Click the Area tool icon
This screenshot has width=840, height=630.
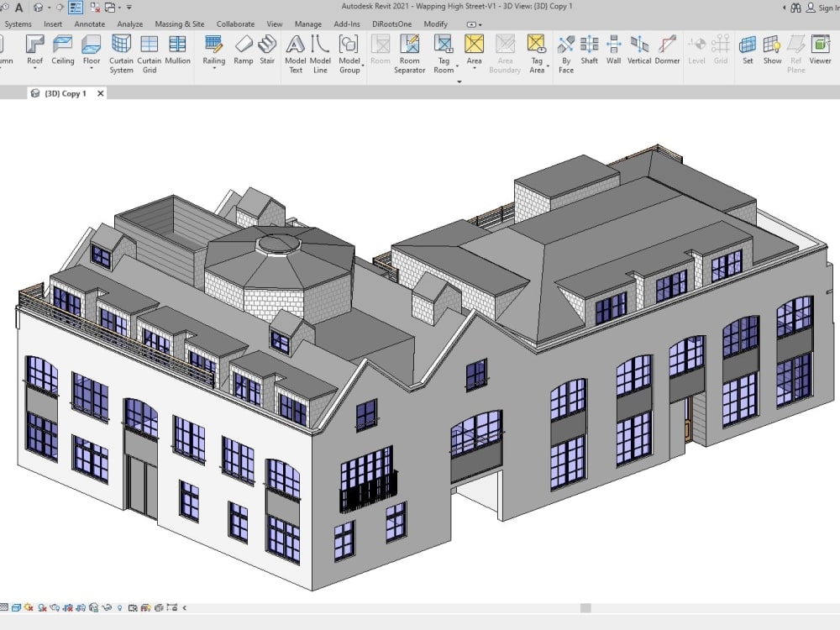click(x=474, y=44)
